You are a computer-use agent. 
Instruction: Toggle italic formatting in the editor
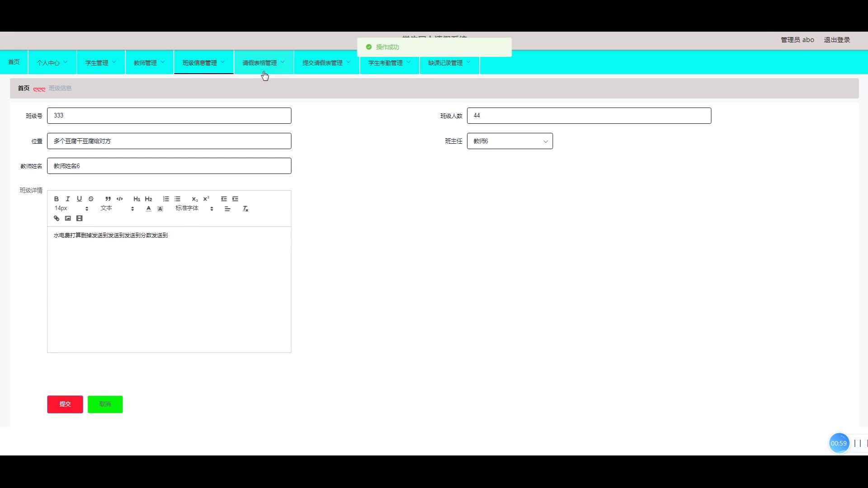(x=68, y=199)
